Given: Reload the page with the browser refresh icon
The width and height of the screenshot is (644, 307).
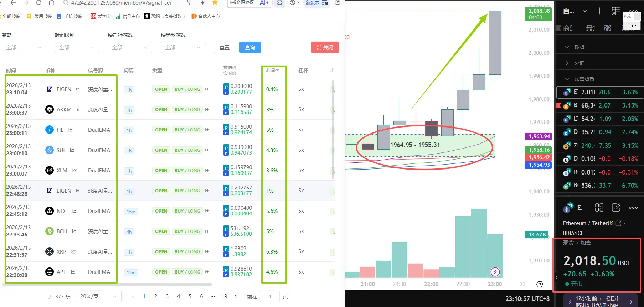Looking at the screenshot, I should click(x=39, y=3).
